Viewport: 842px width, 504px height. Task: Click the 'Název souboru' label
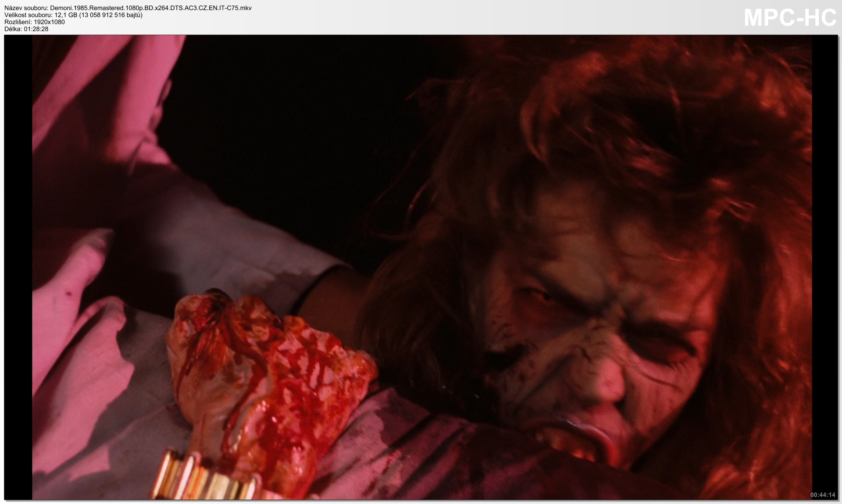[x=26, y=8]
